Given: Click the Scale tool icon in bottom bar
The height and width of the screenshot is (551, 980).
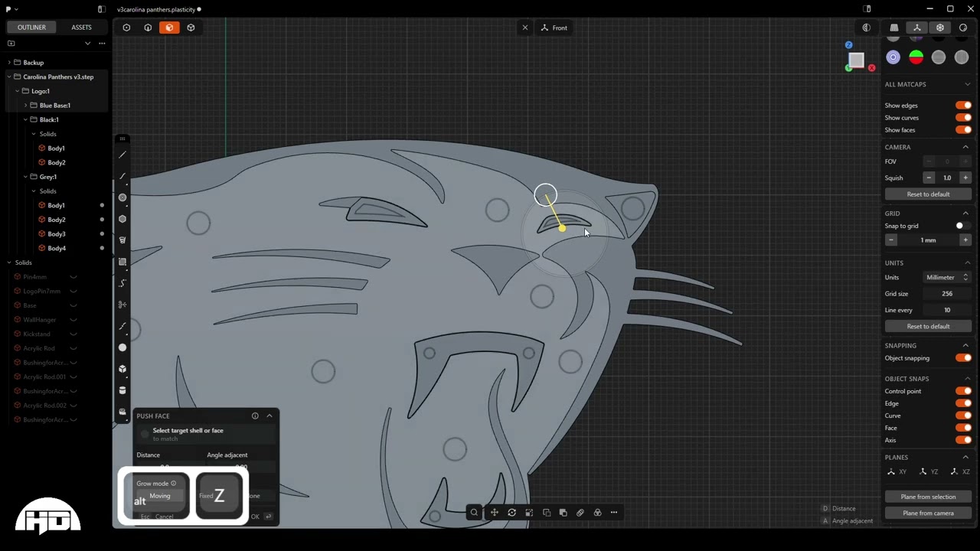Looking at the screenshot, I should coord(529,513).
